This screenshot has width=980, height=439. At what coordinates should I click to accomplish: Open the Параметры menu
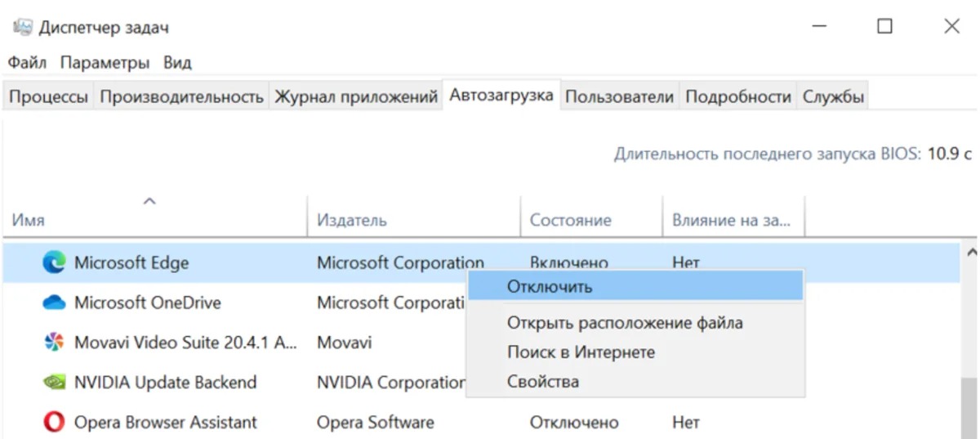(x=105, y=62)
